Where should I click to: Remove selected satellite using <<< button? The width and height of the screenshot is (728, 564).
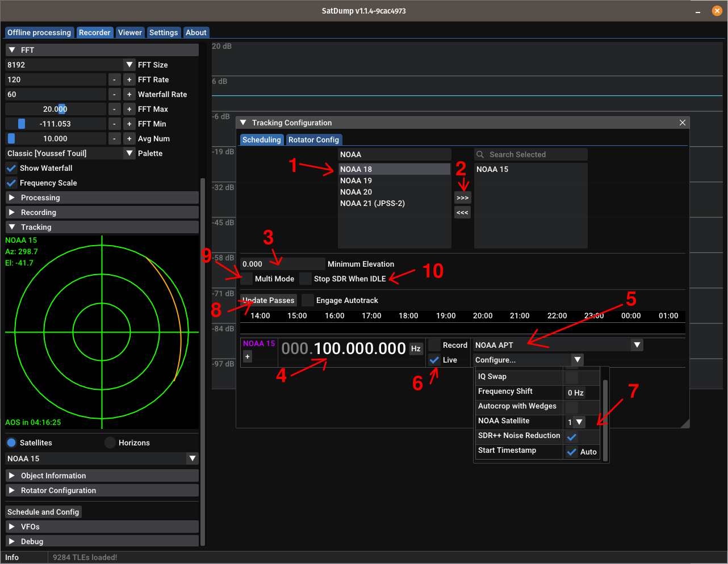pos(463,212)
